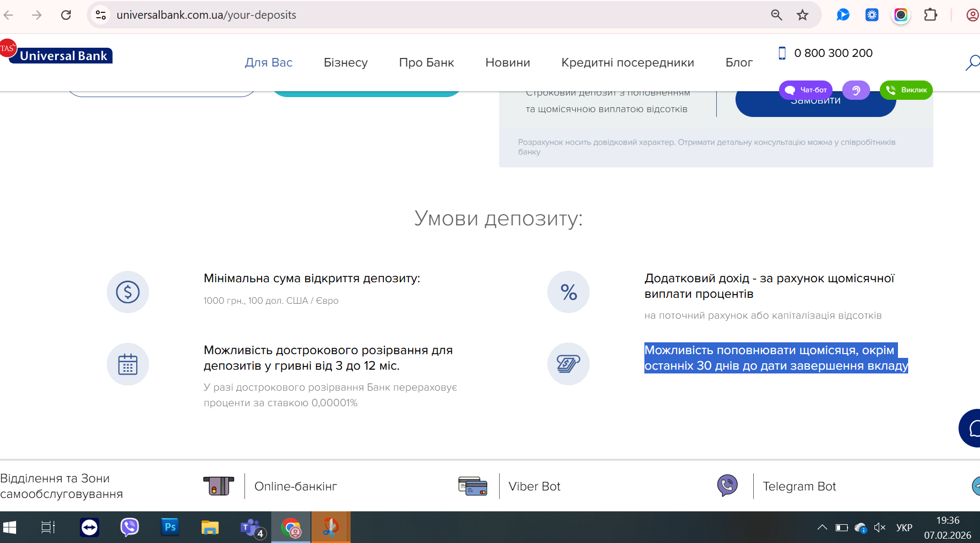This screenshot has width=980, height=543.
Task: Open the Для Вас menu
Action: (269, 63)
